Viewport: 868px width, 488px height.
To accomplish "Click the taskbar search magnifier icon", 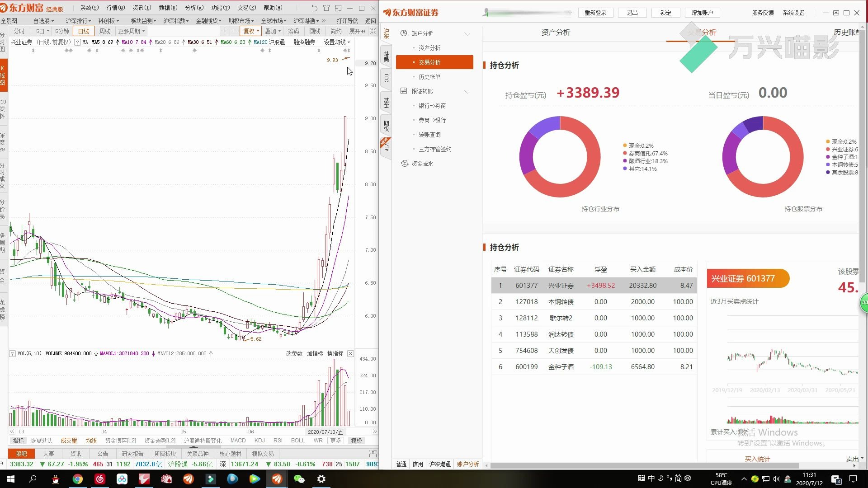I will click(33, 479).
